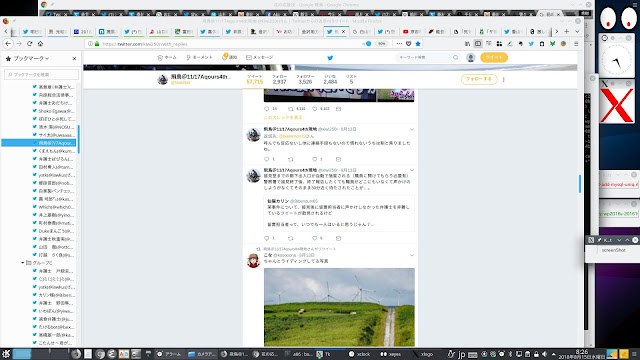
Task: Open the profile avatar menu in Twitter header
Action: pyautogui.click(x=471, y=58)
